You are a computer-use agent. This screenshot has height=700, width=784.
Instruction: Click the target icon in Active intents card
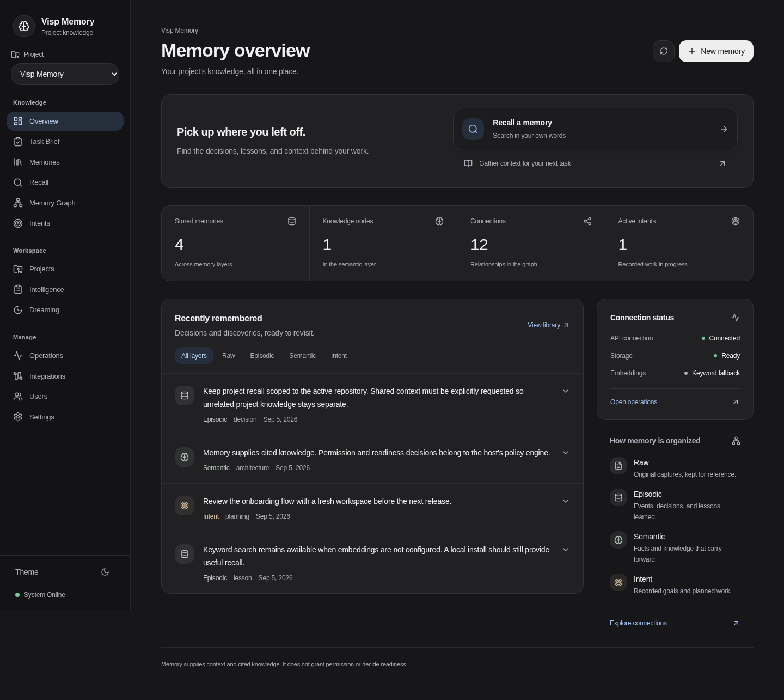[736, 221]
